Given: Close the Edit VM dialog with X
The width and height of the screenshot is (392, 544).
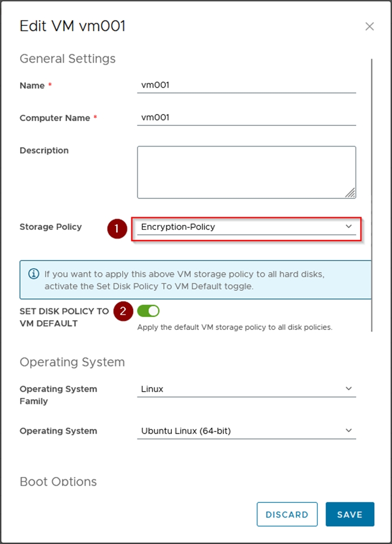Looking at the screenshot, I should pos(369,26).
